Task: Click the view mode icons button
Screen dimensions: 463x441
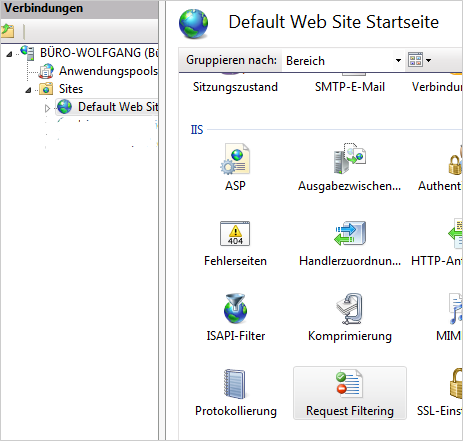Action: 415,60
